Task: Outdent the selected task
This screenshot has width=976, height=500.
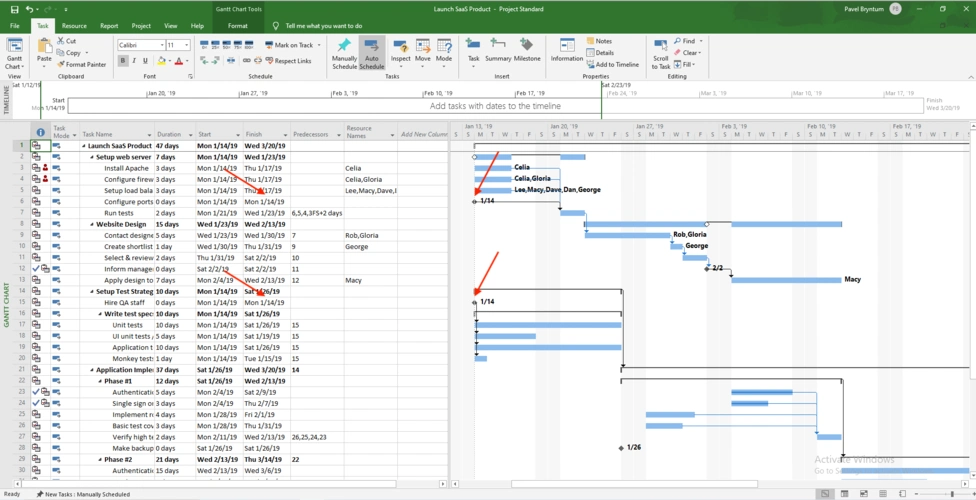Action: pyautogui.click(x=204, y=60)
